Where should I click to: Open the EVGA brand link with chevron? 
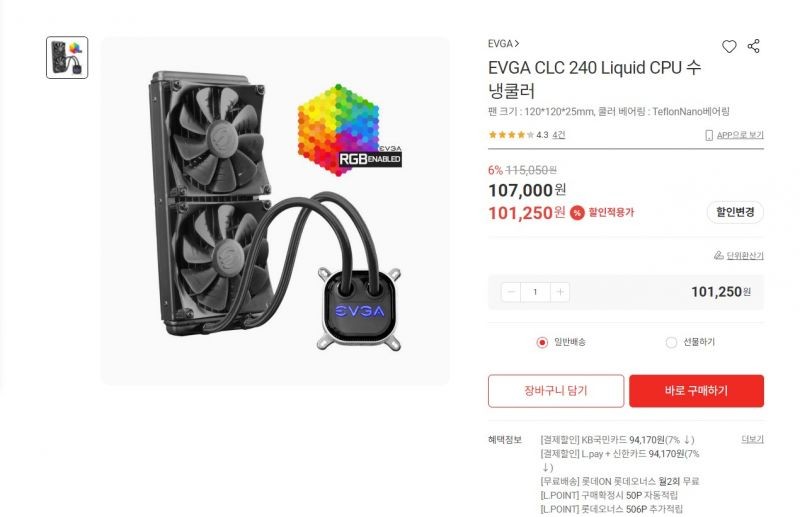[504, 44]
